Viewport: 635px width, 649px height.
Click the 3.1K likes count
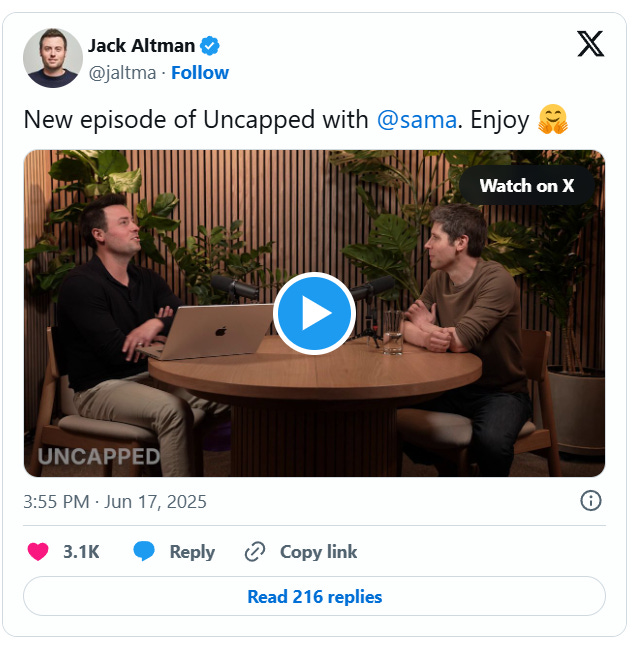(81, 552)
